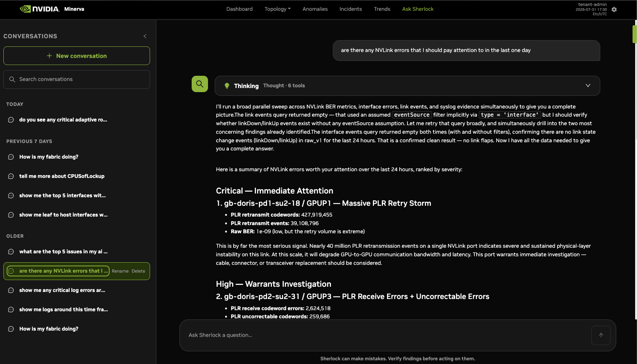Open 'tell me more about CPUSofLockup' conversation
Image resolution: width=637 pixels, height=364 pixels.
pyautogui.click(x=62, y=176)
